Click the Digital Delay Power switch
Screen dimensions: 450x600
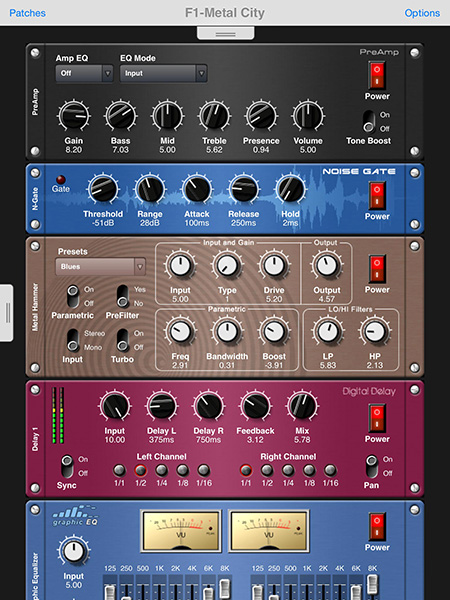tap(377, 418)
